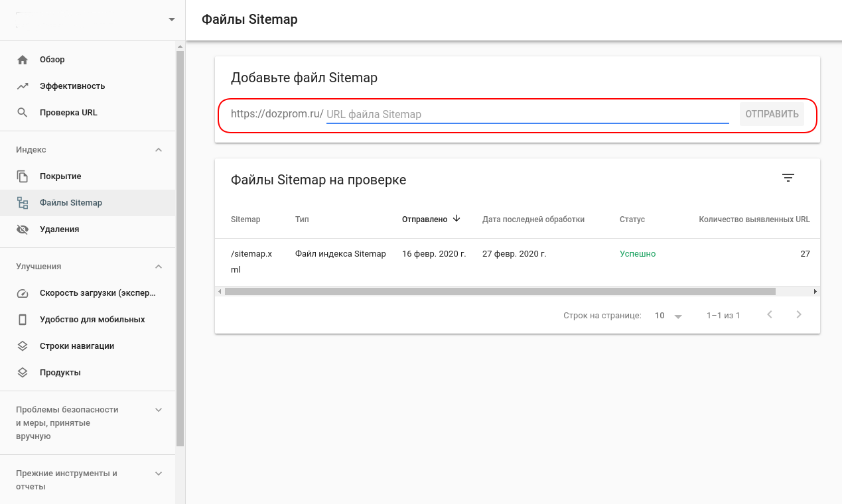This screenshot has height=504, width=842.
Task: Open the property selector dropdown arrow
Action: (x=172, y=19)
